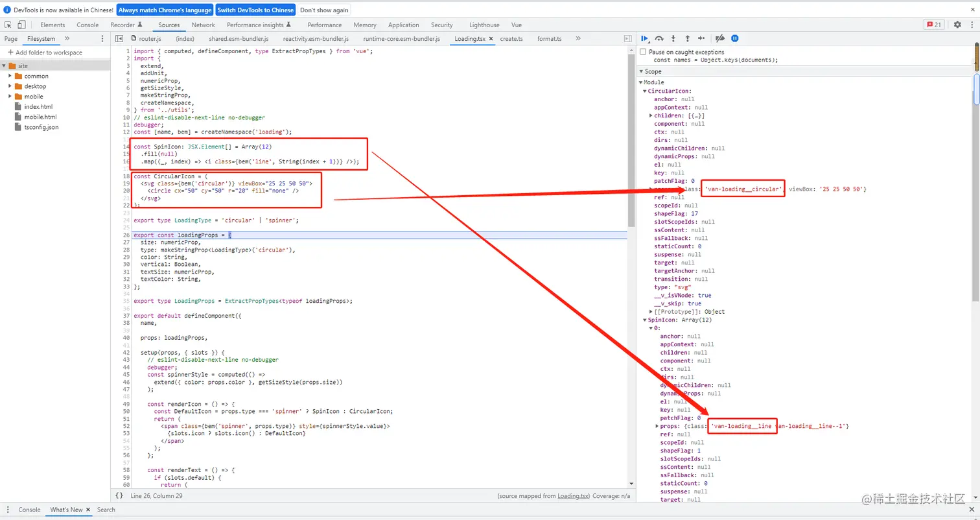Enable Pause on caught exceptions
Screen dimensions: 980x520
pyautogui.click(x=643, y=52)
